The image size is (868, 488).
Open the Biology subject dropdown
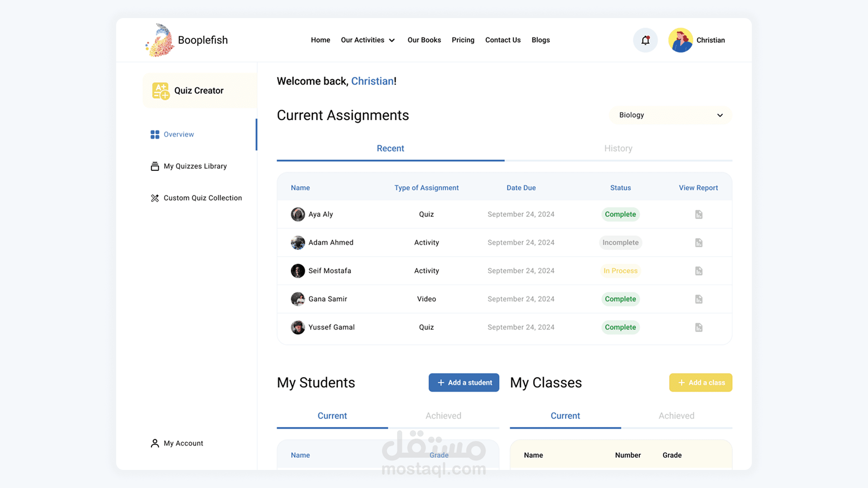(670, 115)
